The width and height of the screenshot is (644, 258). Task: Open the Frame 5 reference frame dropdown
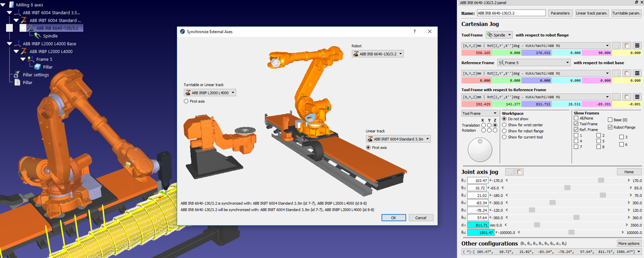534,63
